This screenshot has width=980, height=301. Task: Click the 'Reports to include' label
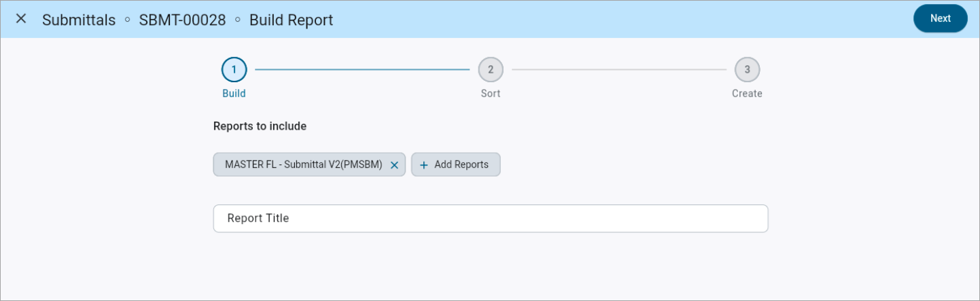pyautogui.click(x=260, y=126)
